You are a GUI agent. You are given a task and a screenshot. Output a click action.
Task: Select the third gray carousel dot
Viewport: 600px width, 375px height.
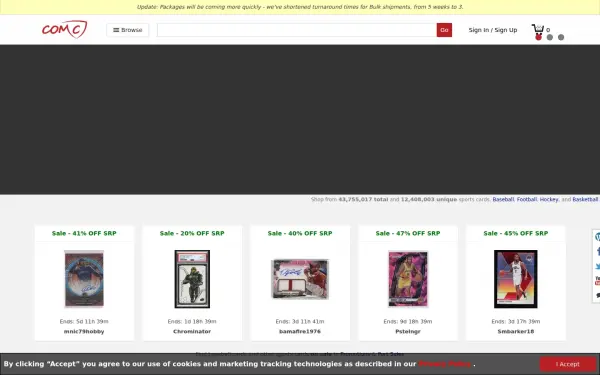(x=561, y=37)
